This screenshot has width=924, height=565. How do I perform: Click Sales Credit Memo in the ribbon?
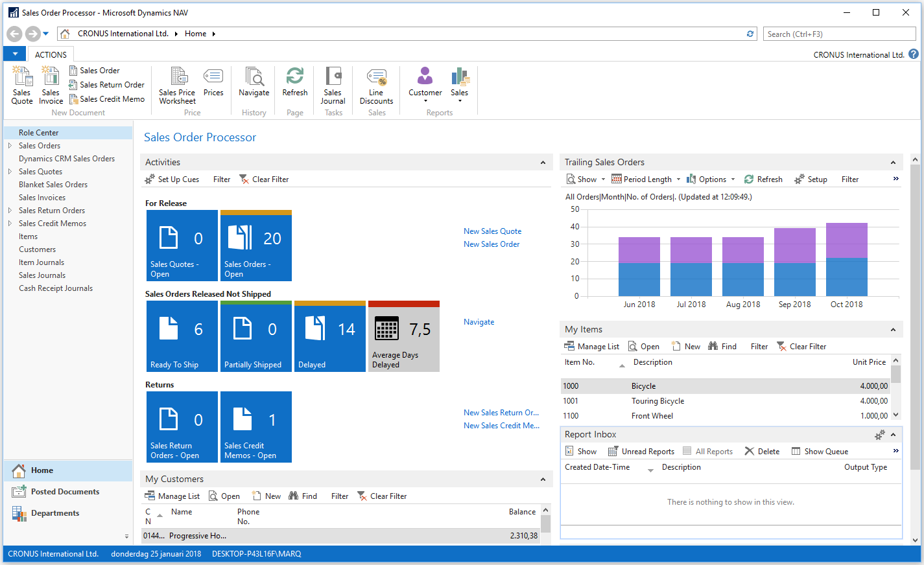click(106, 99)
